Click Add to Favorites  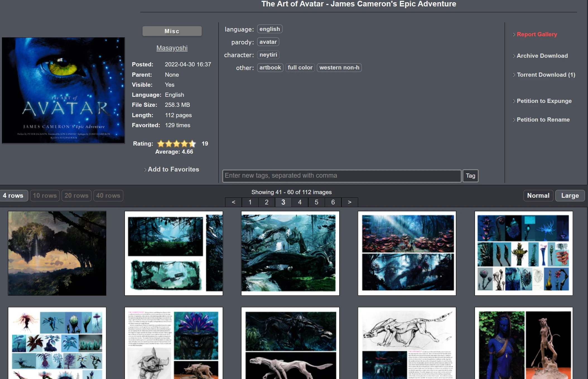pos(173,169)
